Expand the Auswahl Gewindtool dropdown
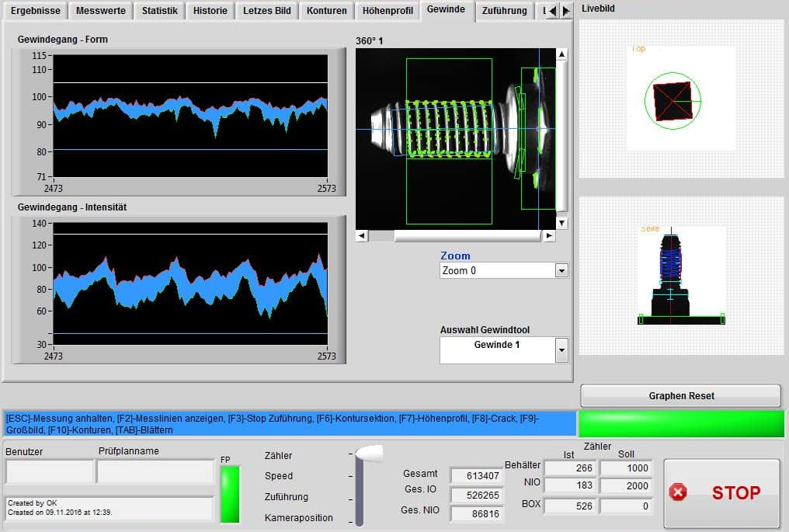The image size is (789, 532). tap(561, 350)
